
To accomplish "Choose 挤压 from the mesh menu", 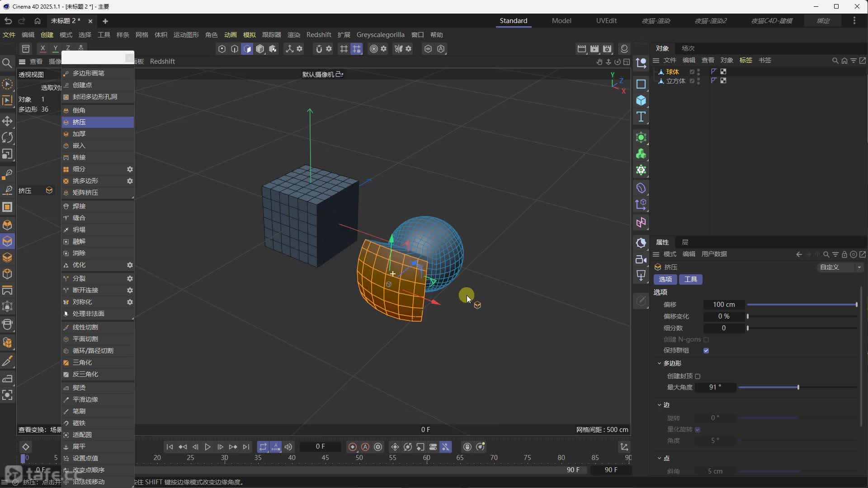I will pos(98,122).
